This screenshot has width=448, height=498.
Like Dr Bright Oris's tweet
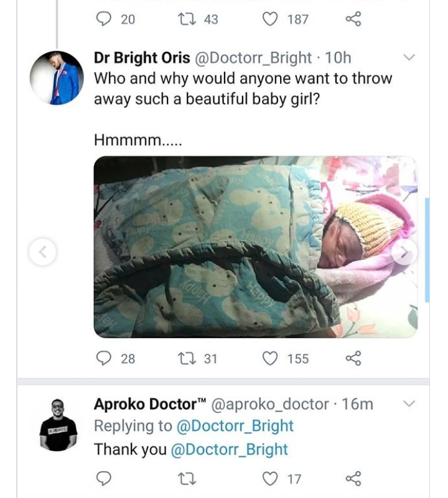pos(269,359)
